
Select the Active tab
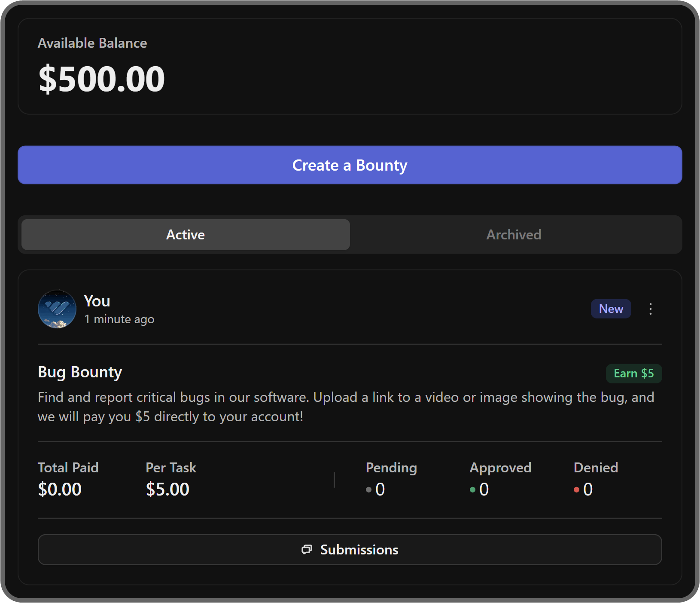click(x=185, y=234)
